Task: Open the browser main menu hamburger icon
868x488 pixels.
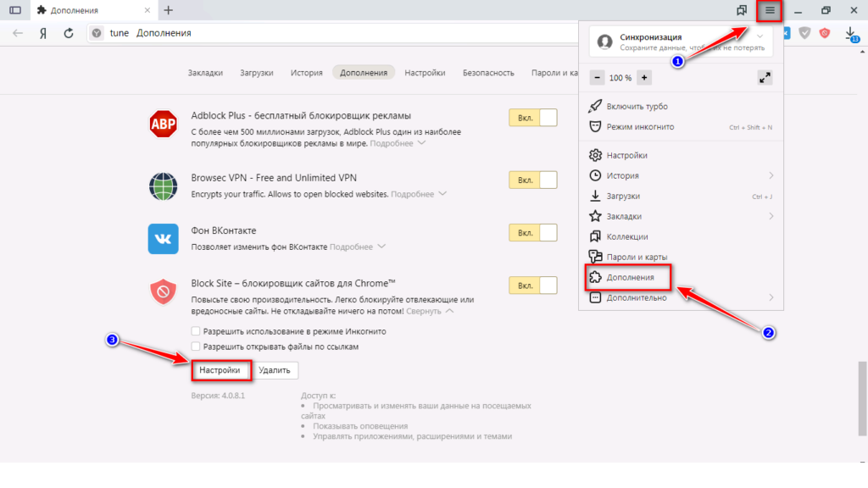Action: coord(770,10)
